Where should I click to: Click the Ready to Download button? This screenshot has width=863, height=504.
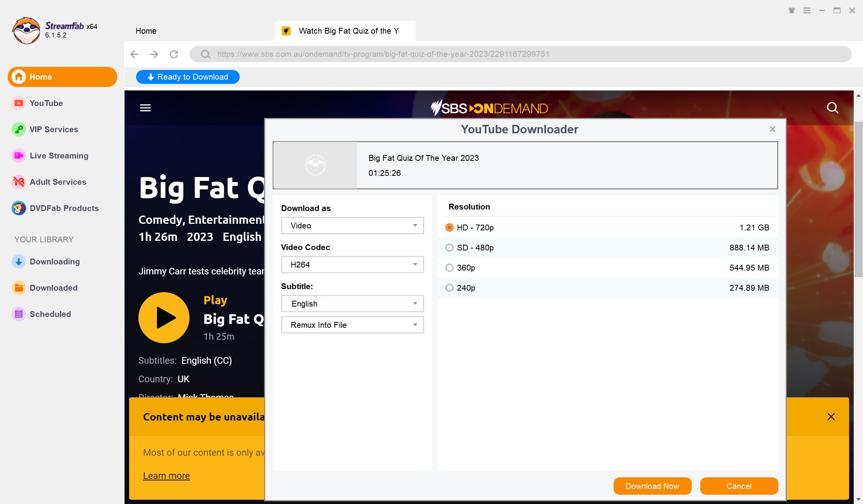(x=188, y=77)
